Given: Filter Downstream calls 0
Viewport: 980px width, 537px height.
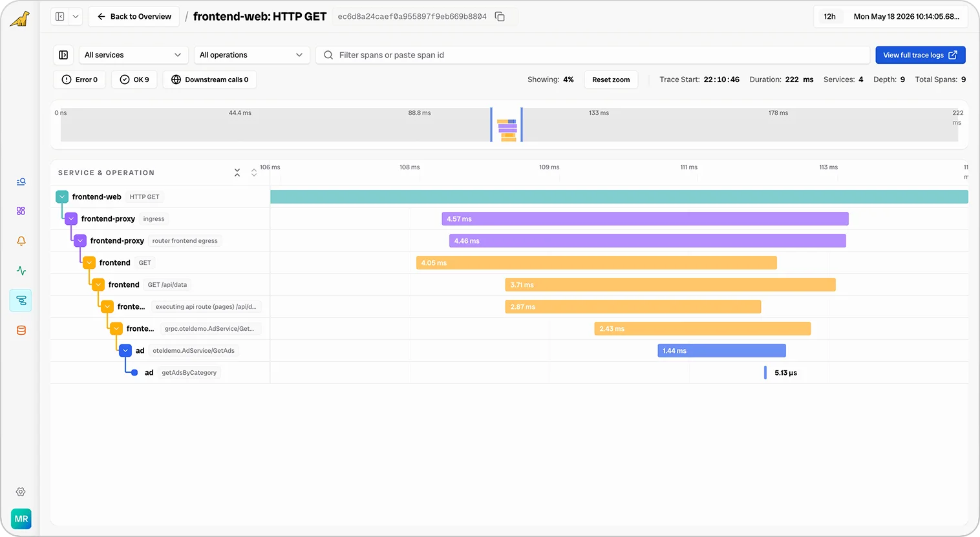Looking at the screenshot, I should pyautogui.click(x=209, y=79).
